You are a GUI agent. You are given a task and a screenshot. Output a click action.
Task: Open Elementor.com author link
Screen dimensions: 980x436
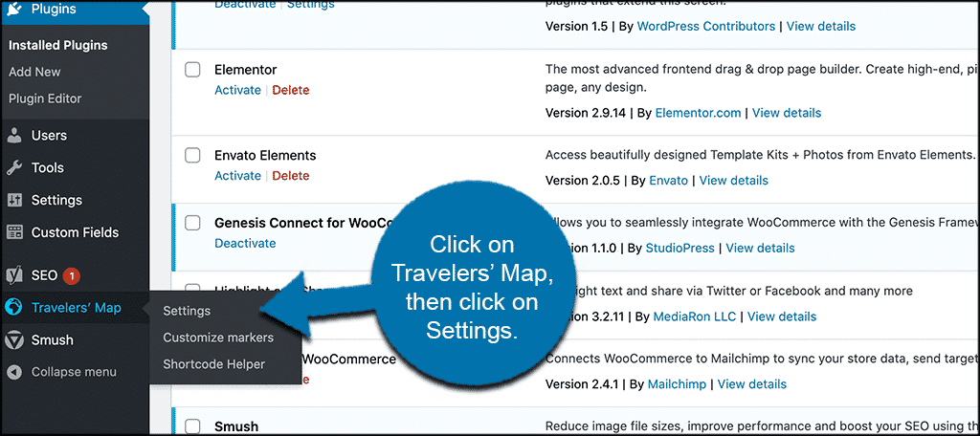tap(698, 113)
